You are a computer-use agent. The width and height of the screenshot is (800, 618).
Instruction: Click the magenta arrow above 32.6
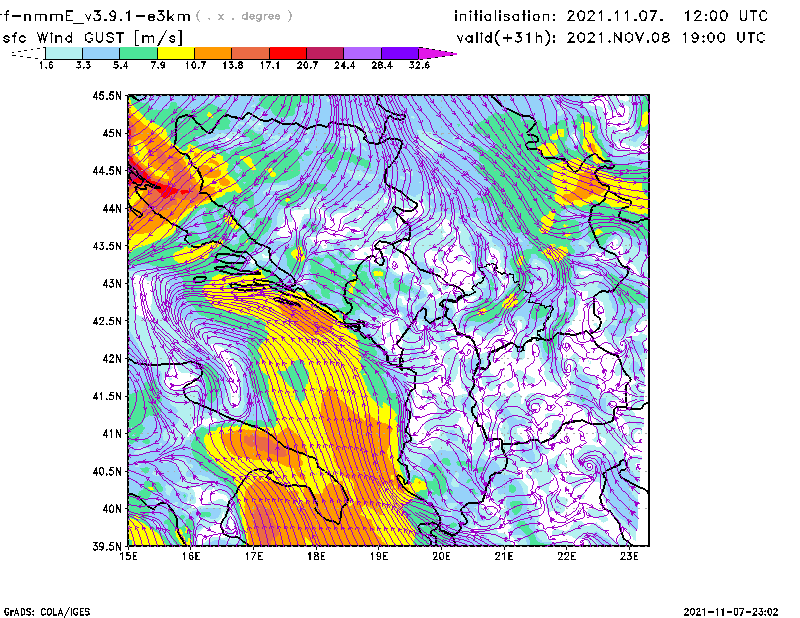(x=437, y=53)
